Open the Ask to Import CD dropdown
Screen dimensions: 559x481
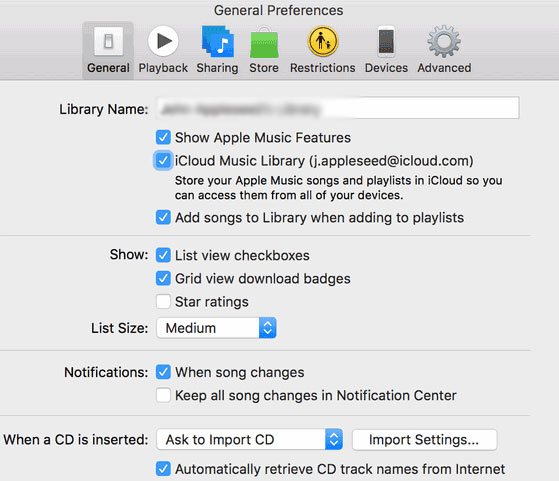(250, 439)
